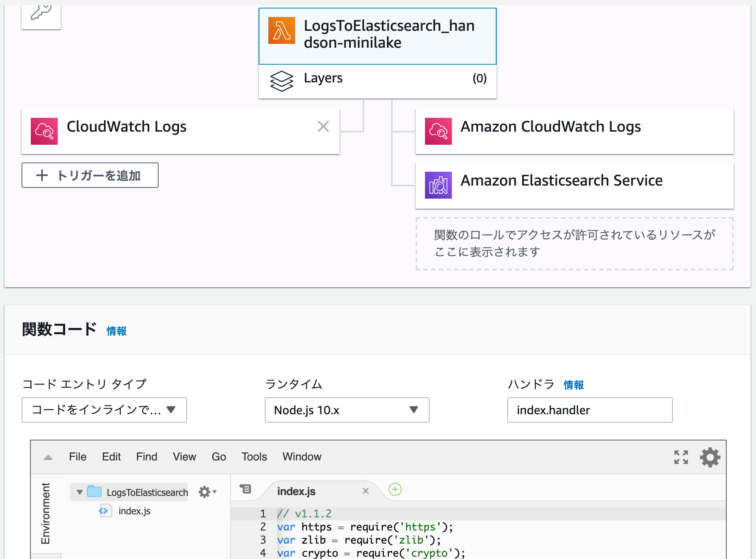Add a new editor tab with plus icon
This screenshot has width=756, height=559.
pos(395,489)
